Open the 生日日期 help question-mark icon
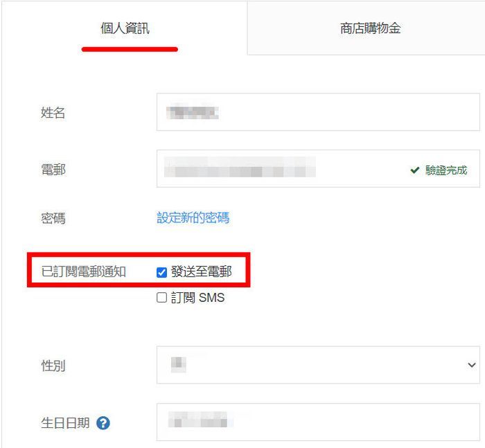The height and width of the screenshot is (448, 485). (x=103, y=423)
